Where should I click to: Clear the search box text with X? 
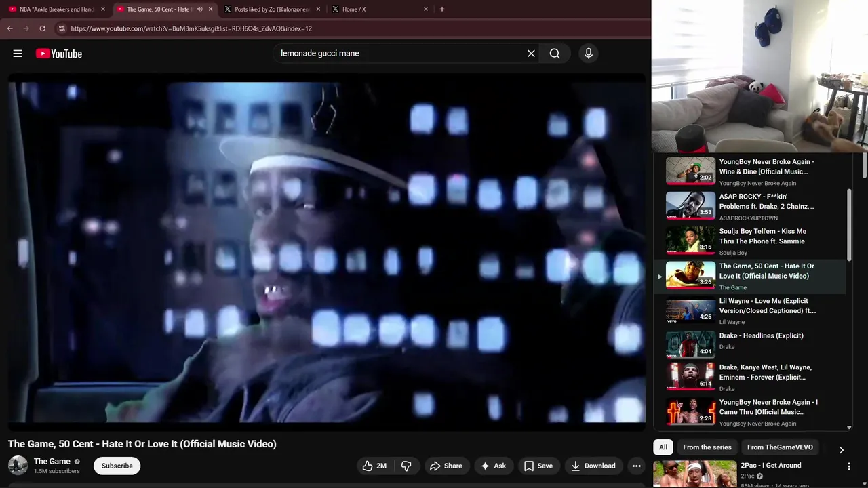(x=531, y=54)
